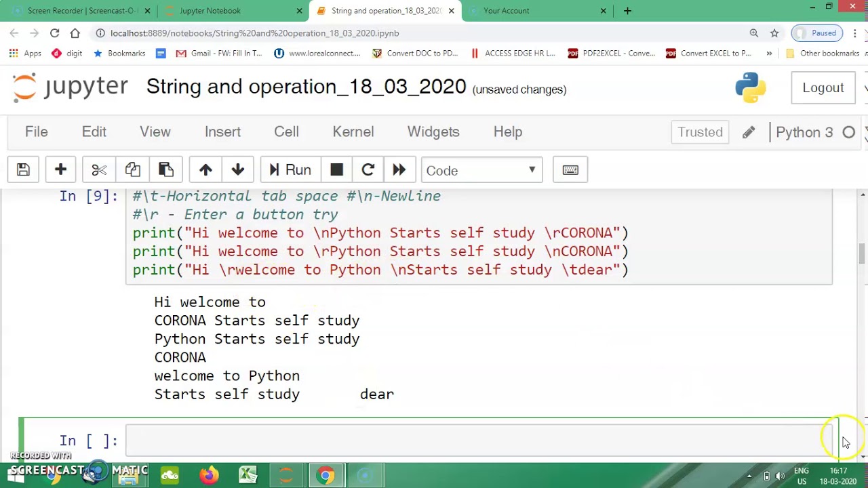Open the File menu

37,131
